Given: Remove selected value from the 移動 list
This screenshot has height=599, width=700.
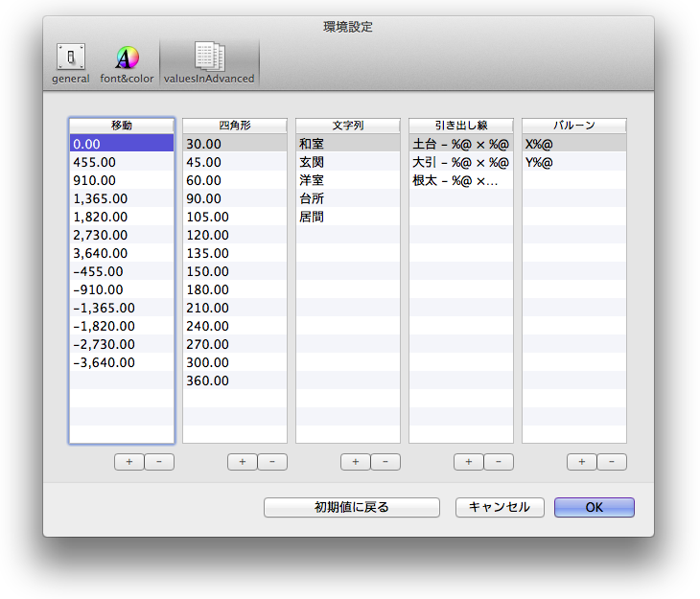Looking at the screenshot, I should 159,462.
